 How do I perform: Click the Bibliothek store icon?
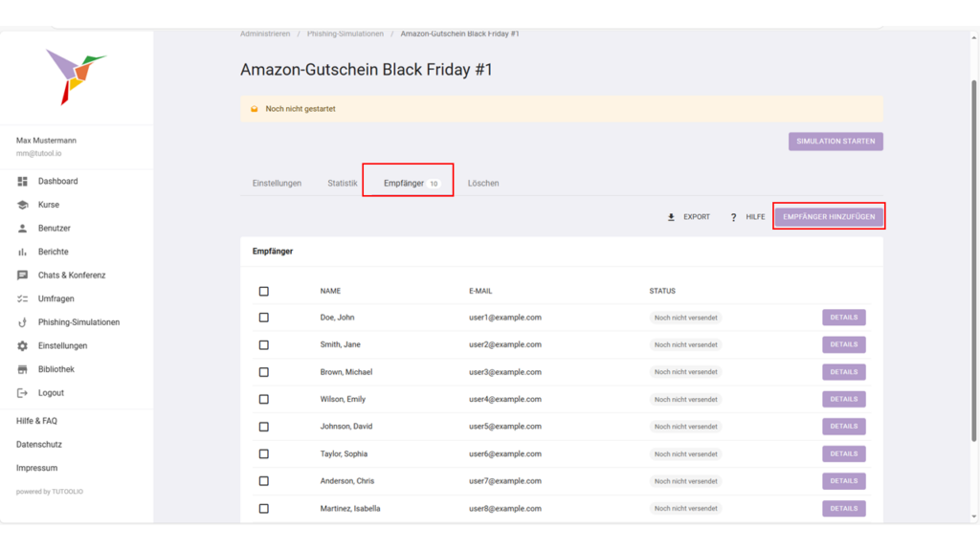[23, 369]
